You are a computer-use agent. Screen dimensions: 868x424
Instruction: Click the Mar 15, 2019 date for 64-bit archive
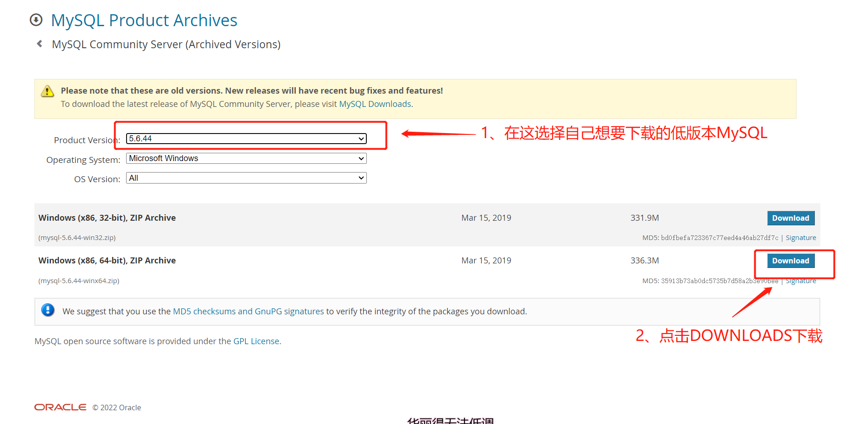point(486,261)
